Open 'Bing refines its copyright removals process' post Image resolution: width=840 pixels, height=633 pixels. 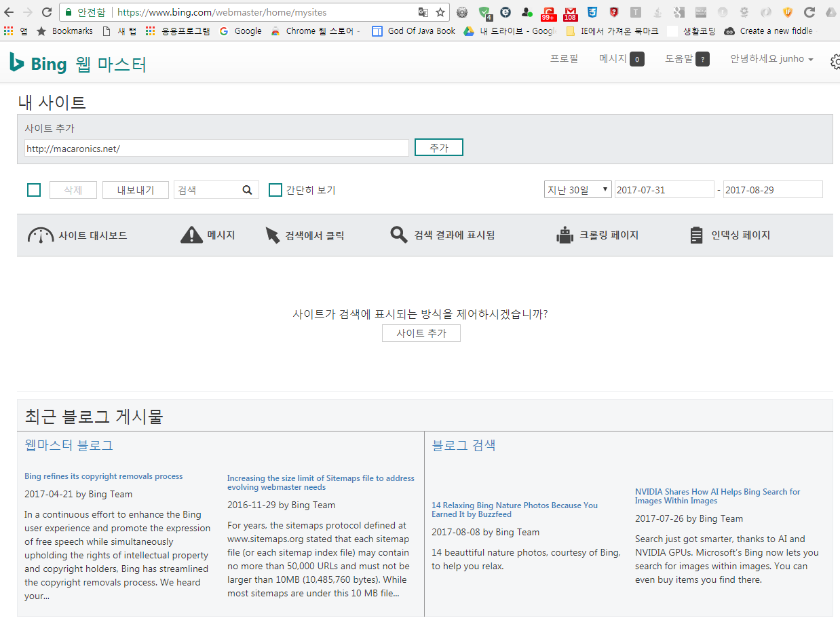tap(103, 476)
